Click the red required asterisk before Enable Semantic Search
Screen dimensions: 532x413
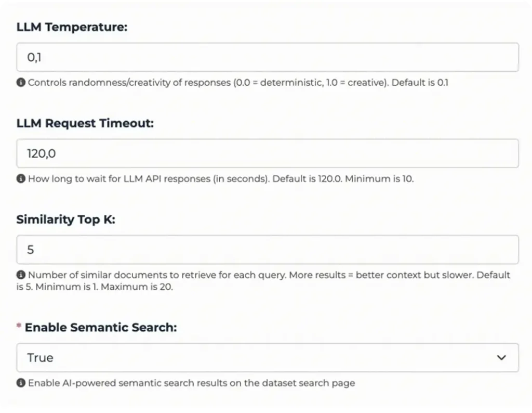coord(19,328)
